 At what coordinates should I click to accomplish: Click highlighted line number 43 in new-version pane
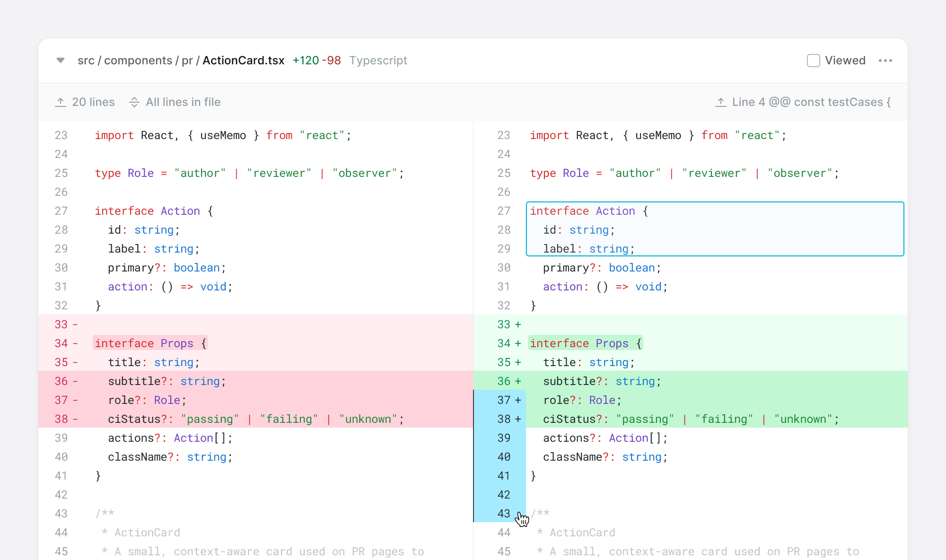(x=504, y=514)
